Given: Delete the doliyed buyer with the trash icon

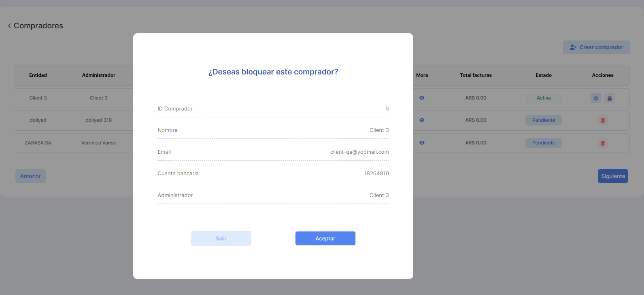Looking at the screenshot, I should pyautogui.click(x=602, y=121).
